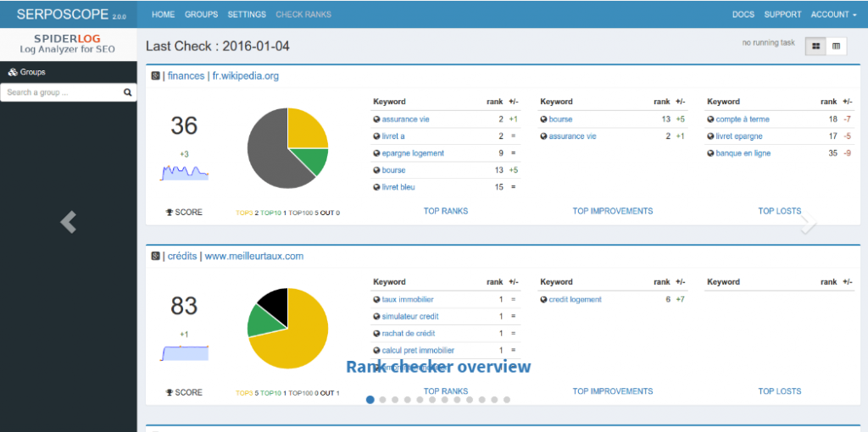Click into the 'Search a group' field

click(68, 92)
